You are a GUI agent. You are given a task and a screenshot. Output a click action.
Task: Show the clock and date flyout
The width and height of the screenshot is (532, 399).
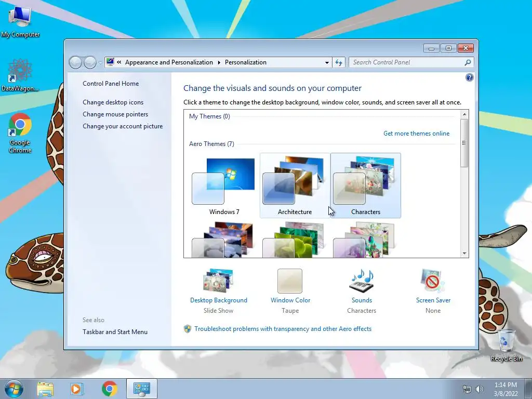point(506,389)
